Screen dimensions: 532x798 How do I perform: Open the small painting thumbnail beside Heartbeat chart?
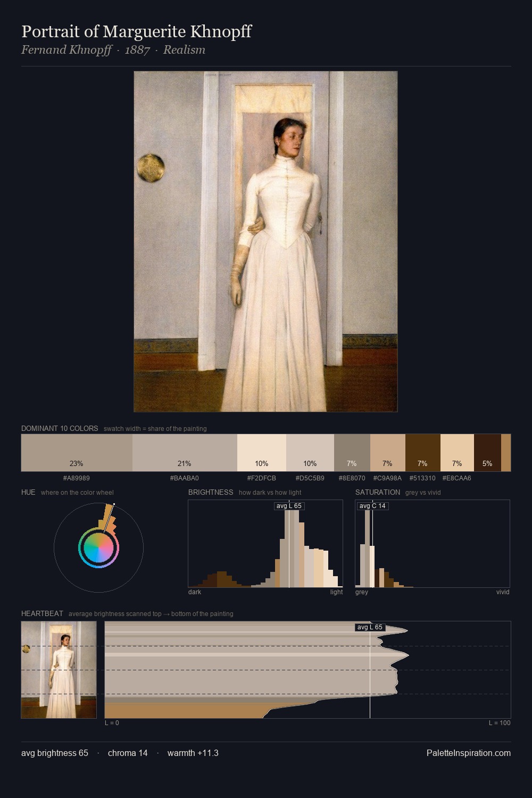coord(59,670)
